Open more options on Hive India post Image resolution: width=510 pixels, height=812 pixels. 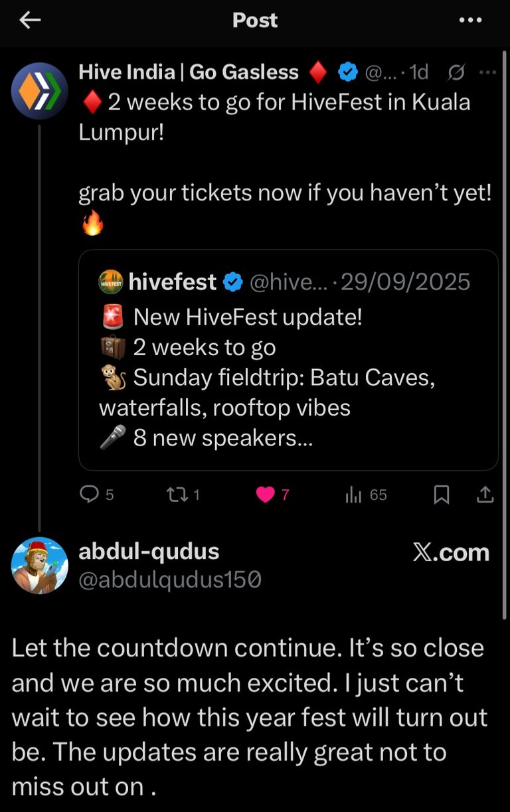click(x=487, y=72)
